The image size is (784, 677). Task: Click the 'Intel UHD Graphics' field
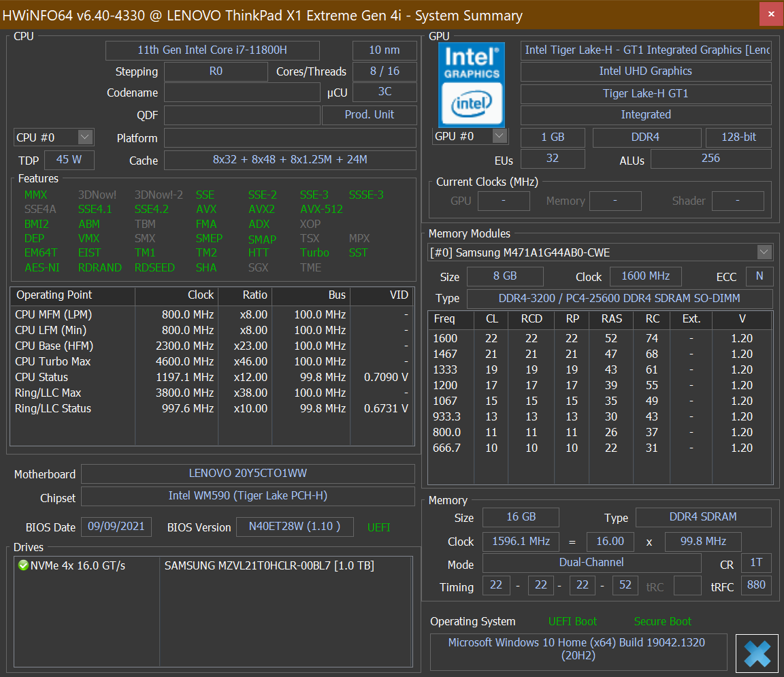coord(646,71)
